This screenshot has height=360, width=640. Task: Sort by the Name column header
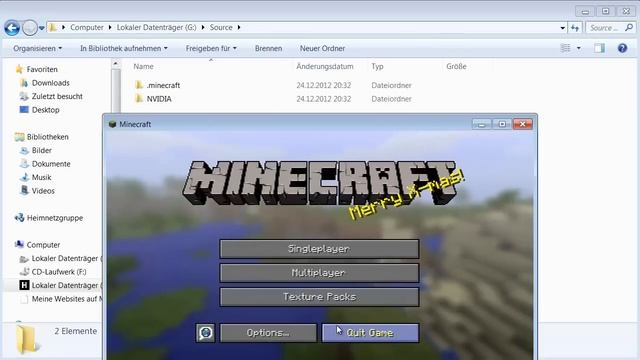click(x=143, y=66)
